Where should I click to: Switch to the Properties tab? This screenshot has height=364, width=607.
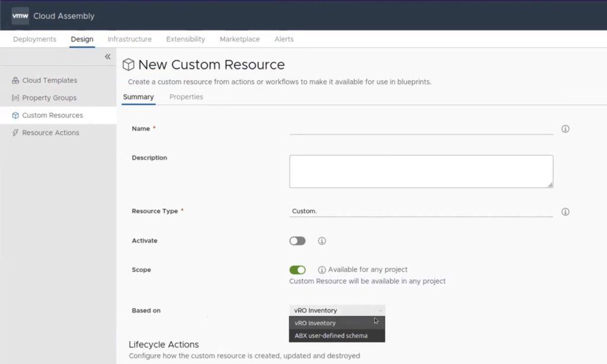click(186, 97)
